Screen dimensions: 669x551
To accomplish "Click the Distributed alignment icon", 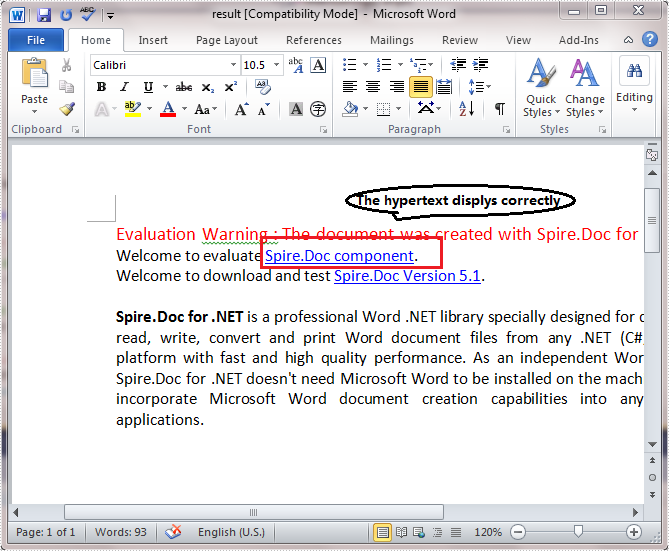I will pyautogui.click(x=444, y=87).
